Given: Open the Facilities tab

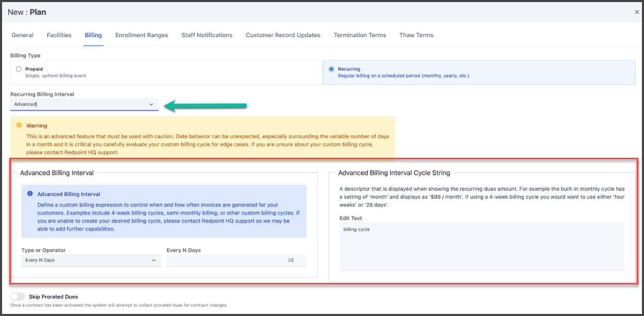Looking at the screenshot, I should pos(59,35).
